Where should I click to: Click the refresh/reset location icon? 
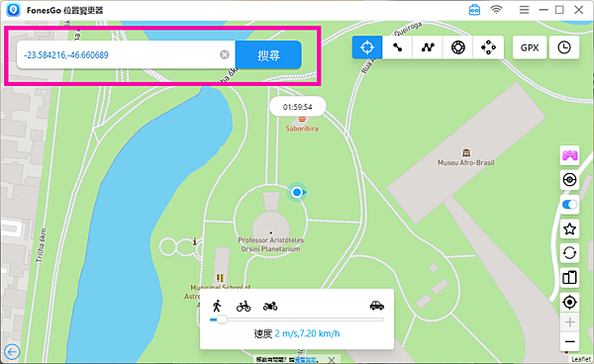point(570,253)
